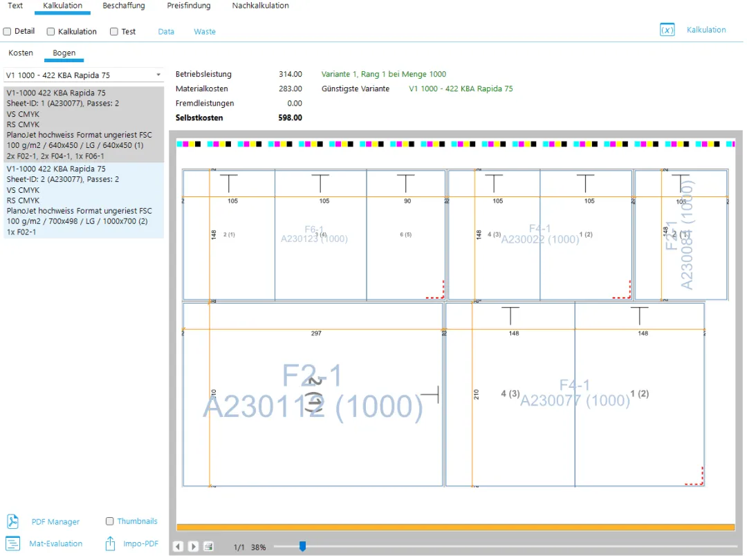Image resolution: width=747 pixels, height=560 pixels.
Task: Check the Kalkulation checkbox
Action: coord(51,32)
